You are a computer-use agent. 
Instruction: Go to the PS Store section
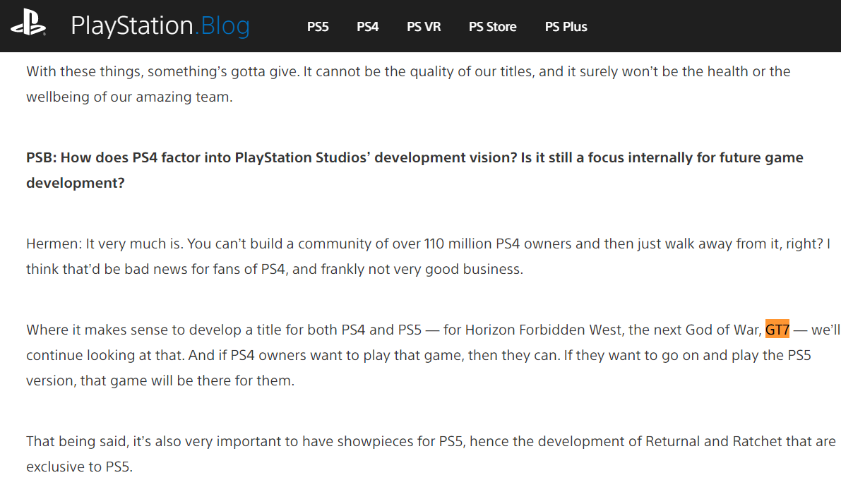click(492, 27)
